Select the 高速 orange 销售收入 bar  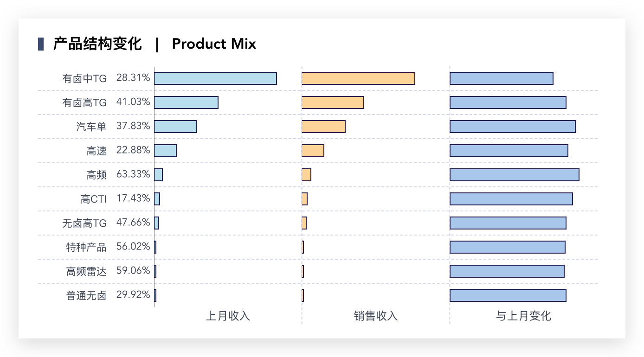[x=313, y=151]
